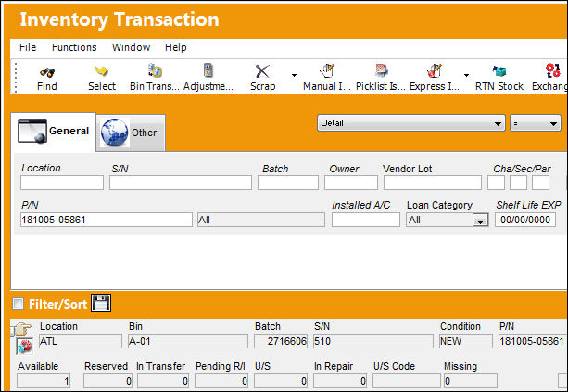
Task: Click the S/N search input field
Action: [x=181, y=183]
